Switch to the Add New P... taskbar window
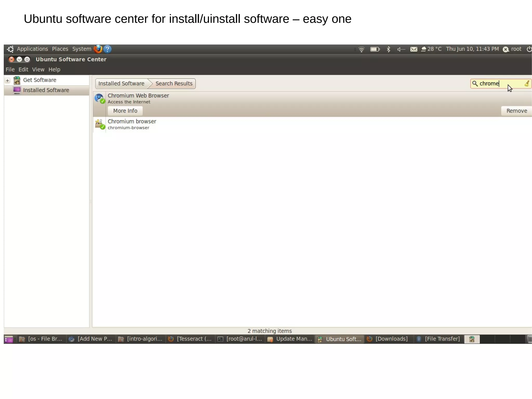 pyautogui.click(x=90, y=339)
